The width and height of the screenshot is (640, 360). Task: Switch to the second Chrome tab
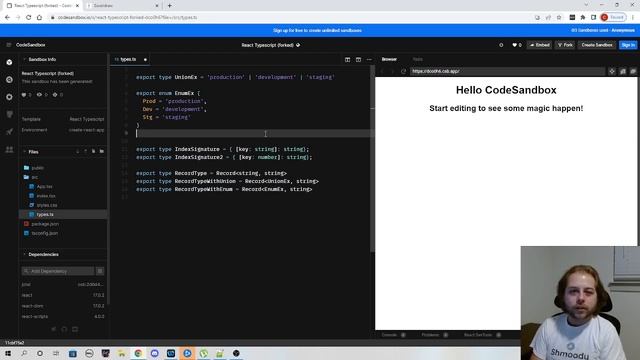click(x=122, y=6)
